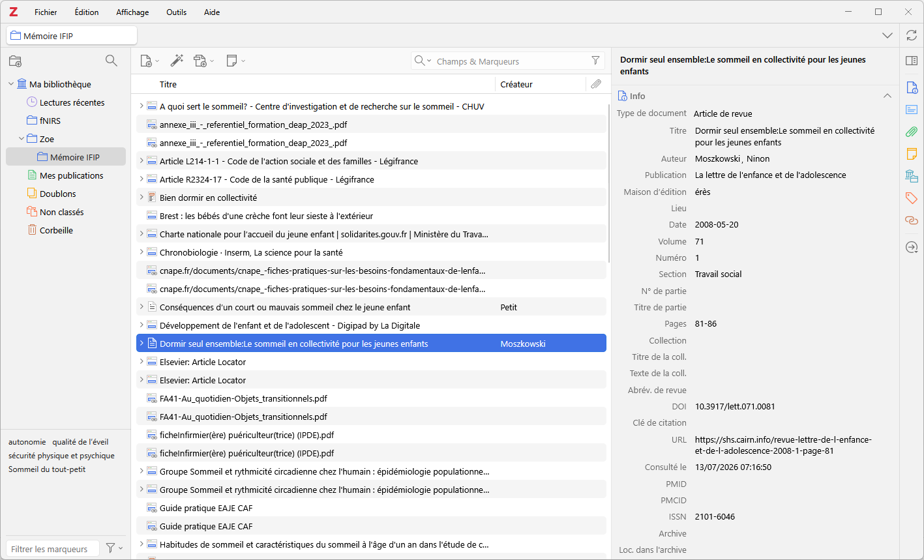Screen dimensions: 924x560
Task: Click the collection search magnifier icon
Action: pos(112,61)
